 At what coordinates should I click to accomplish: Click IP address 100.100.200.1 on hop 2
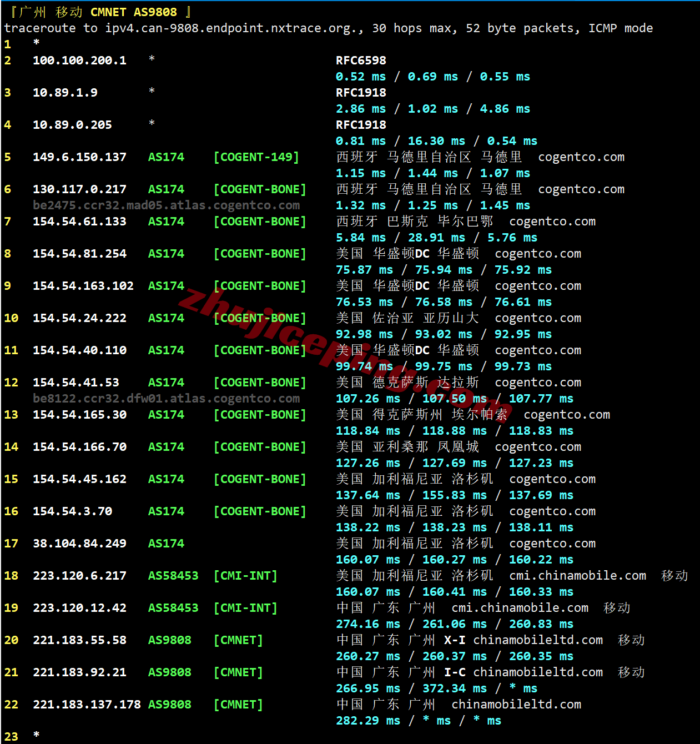(x=79, y=61)
